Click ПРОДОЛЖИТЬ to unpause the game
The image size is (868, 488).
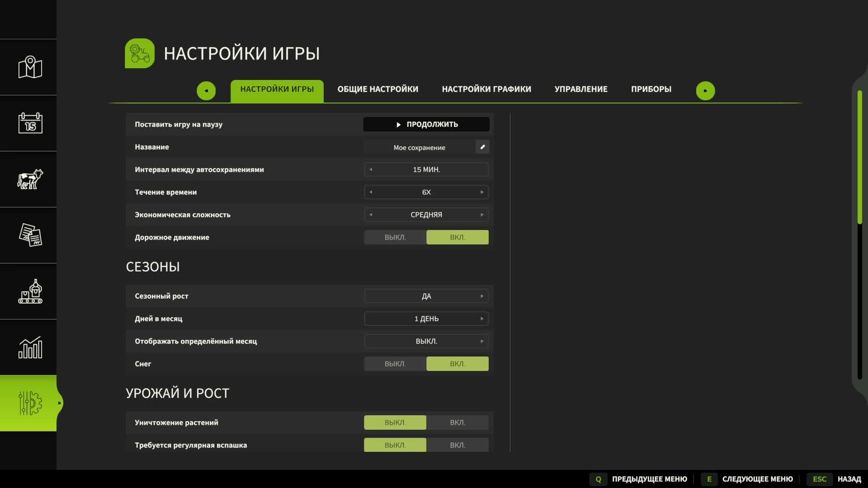(425, 124)
